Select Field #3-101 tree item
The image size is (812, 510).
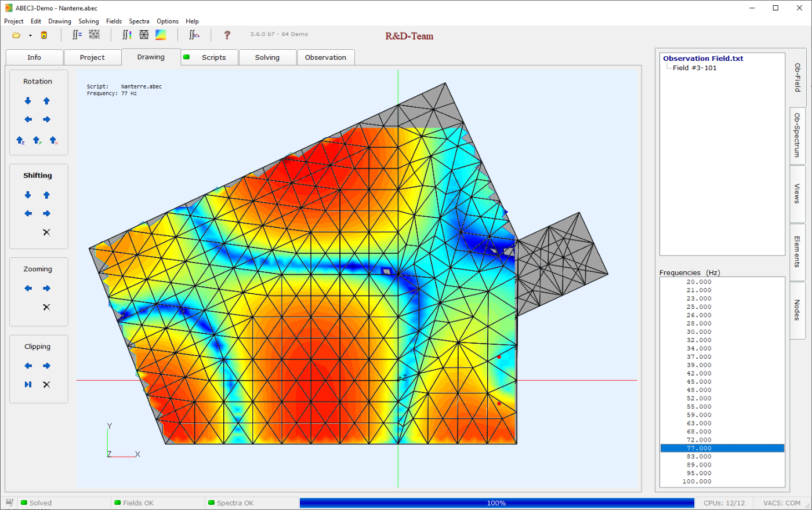click(x=694, y=68)
